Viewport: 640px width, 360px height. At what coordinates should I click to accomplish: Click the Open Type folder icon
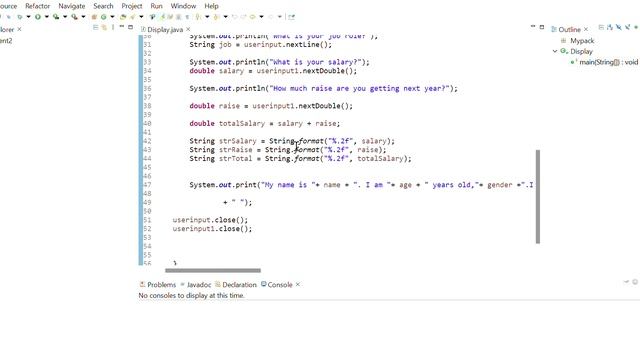123,17
